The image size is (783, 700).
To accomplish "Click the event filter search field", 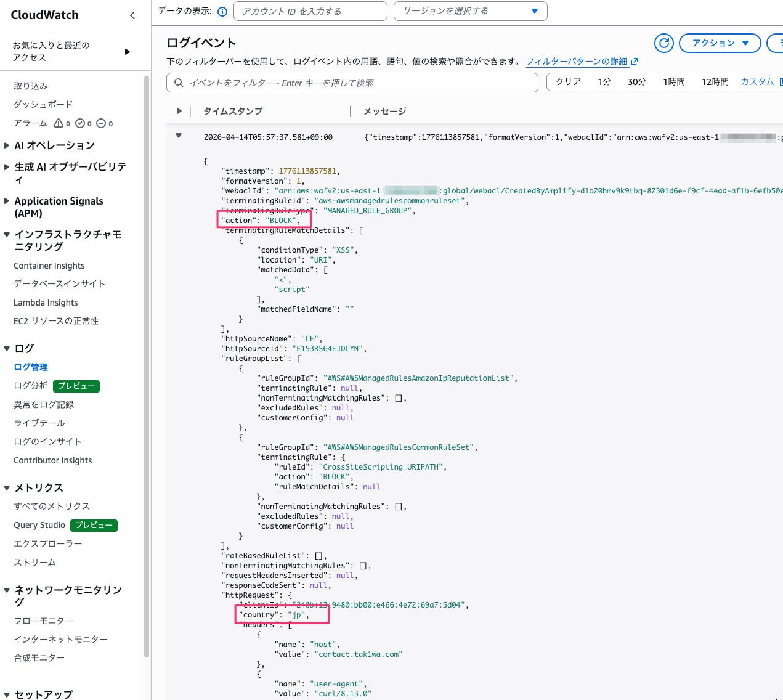I will point(352,83).
